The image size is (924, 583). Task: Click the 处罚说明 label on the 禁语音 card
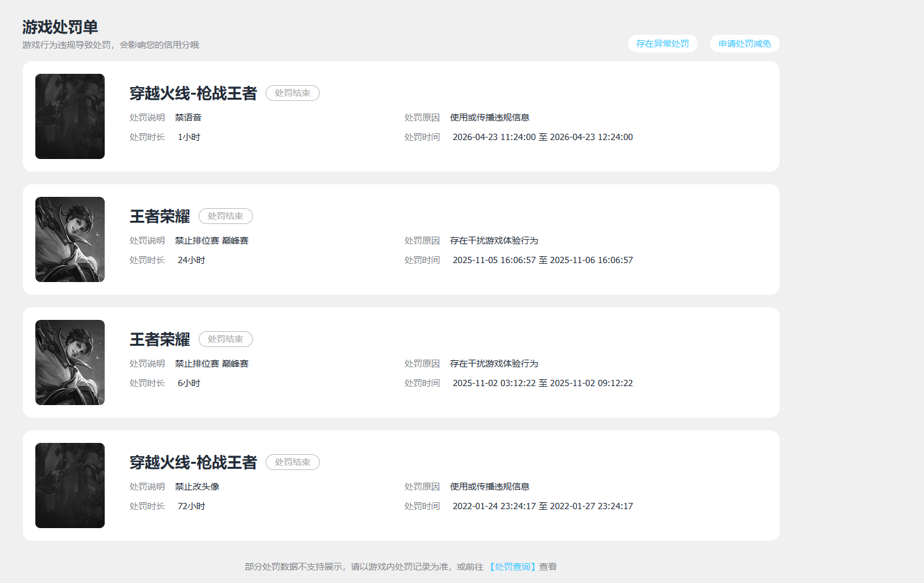[x=147, y=117]
